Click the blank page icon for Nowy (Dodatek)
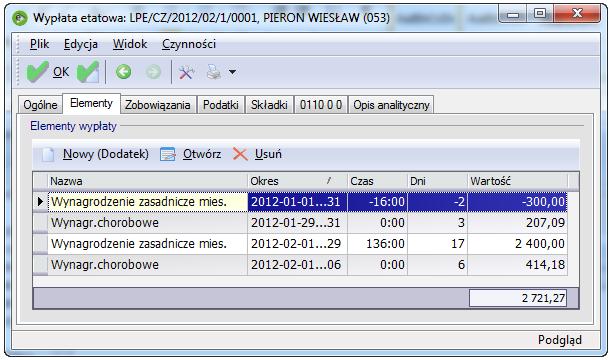The height and width of the screenshot is (360, 615). point(48,154)
